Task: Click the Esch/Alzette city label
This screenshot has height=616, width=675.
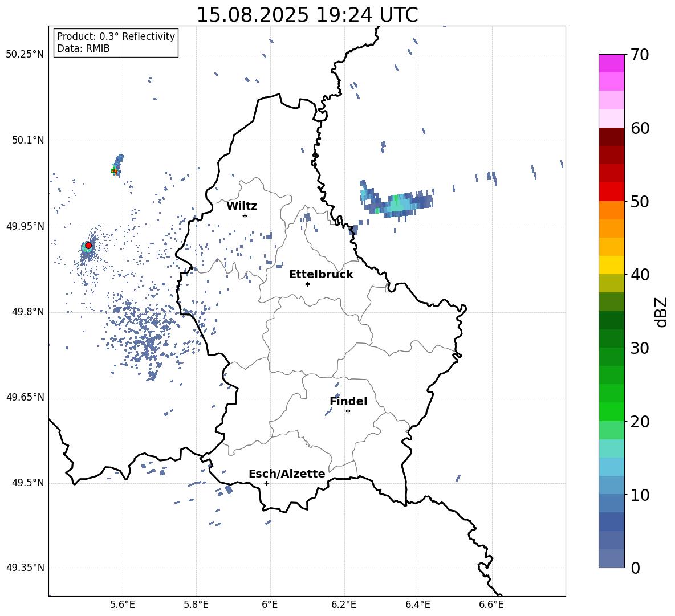Action: pyautogui.click(x=287, y=474)
